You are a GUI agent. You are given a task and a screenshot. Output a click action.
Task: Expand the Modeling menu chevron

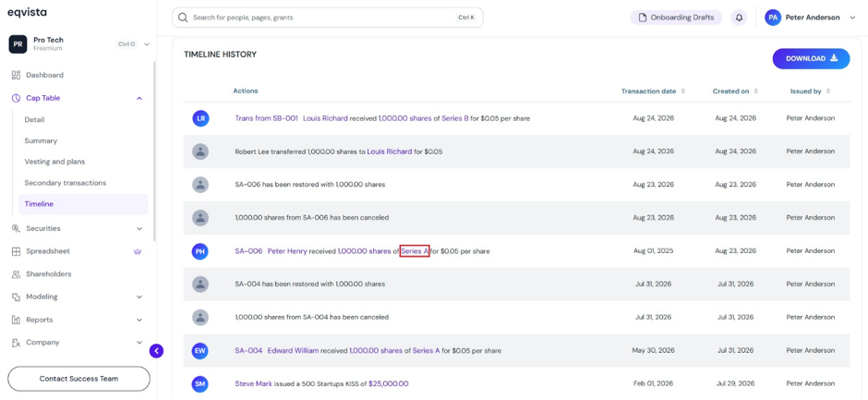[x=139, y=297]
